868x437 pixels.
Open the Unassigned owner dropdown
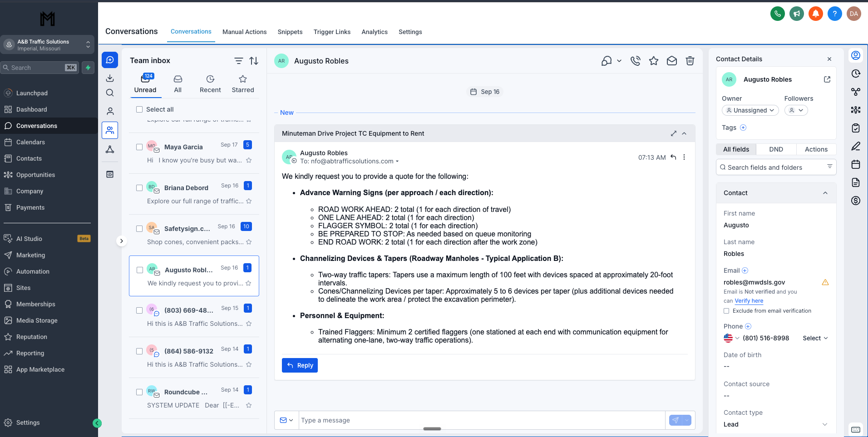click(x=750, y=110)
